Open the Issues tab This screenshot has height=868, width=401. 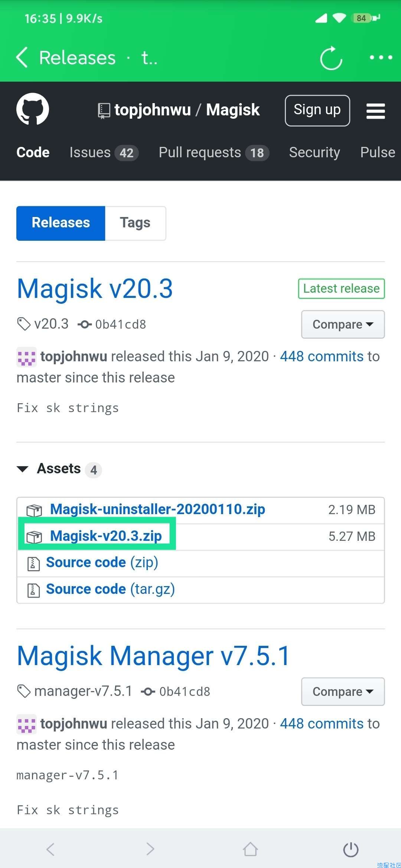pyautogui.click(x=104, y=152)
